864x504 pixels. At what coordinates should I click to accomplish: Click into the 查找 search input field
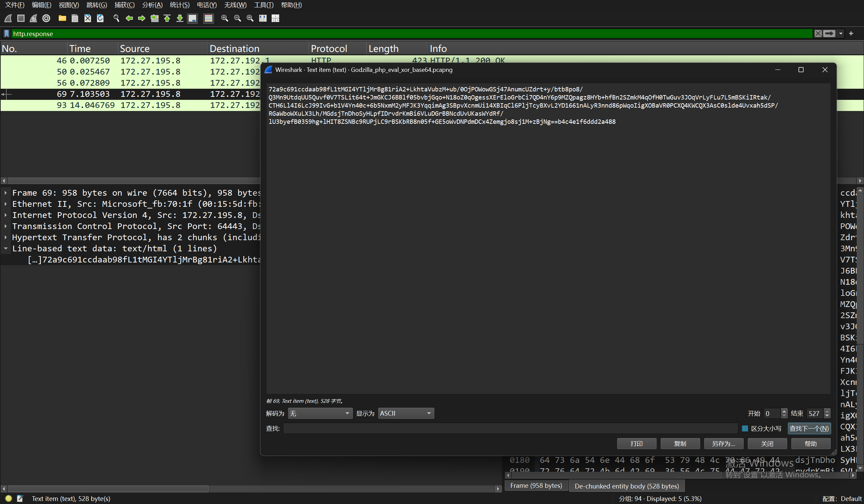(510, 428)
